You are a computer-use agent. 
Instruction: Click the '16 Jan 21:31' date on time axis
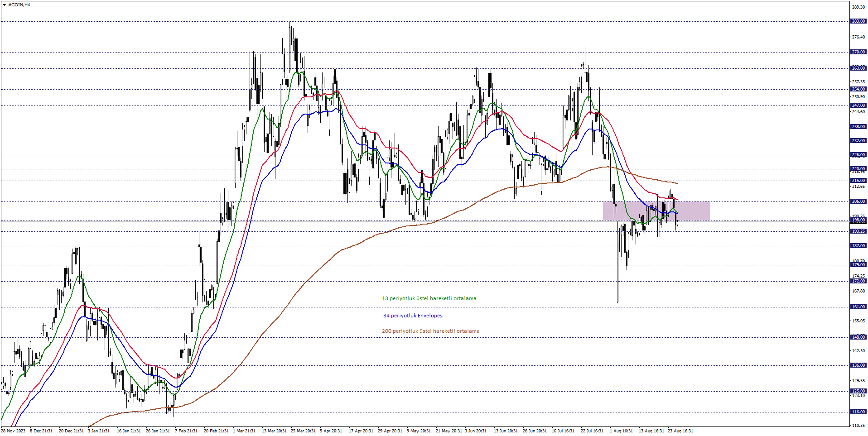[x=129, y=431]
